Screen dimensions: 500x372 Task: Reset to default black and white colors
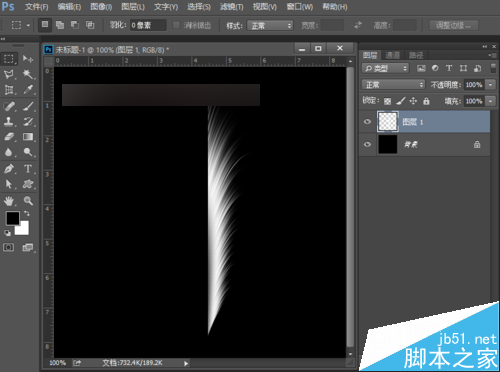7,233
